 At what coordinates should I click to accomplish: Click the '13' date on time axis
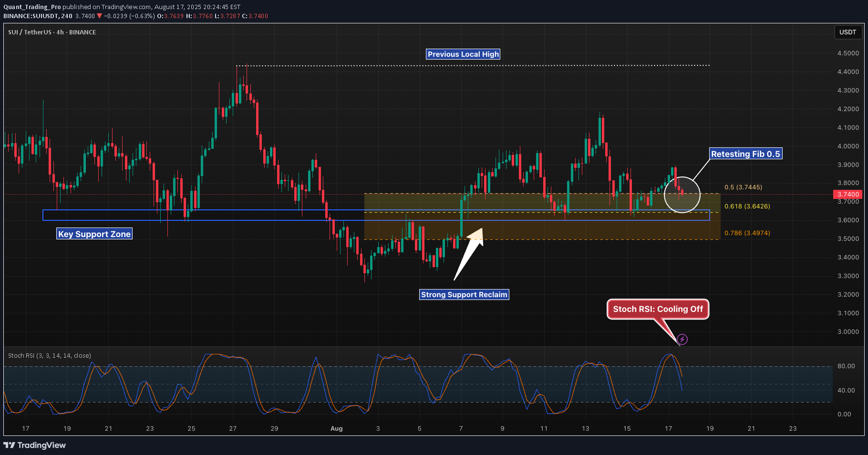point(585,428)
